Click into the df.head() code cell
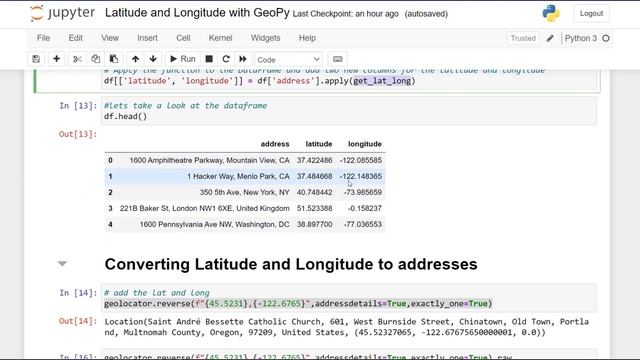 point(349,111)
